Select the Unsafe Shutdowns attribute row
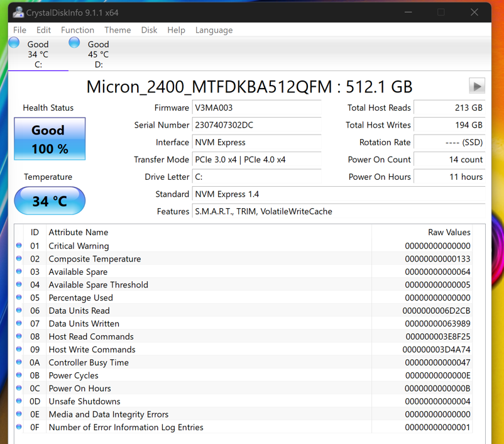This screenshot has width=504, height=444. tap(244, 401)
